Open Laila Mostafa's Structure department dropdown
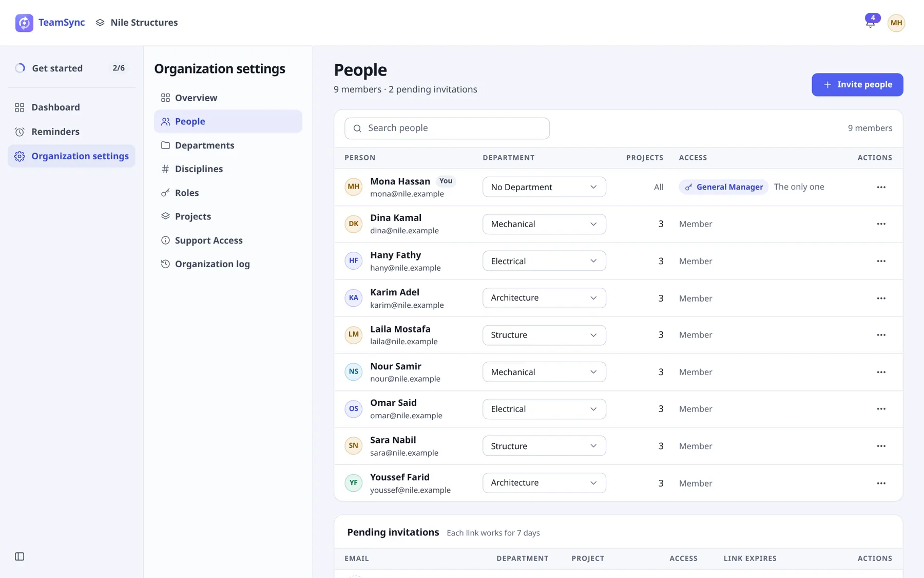This screenshot has height=578, width=924. pyautogui.click(x=544, y=335)
